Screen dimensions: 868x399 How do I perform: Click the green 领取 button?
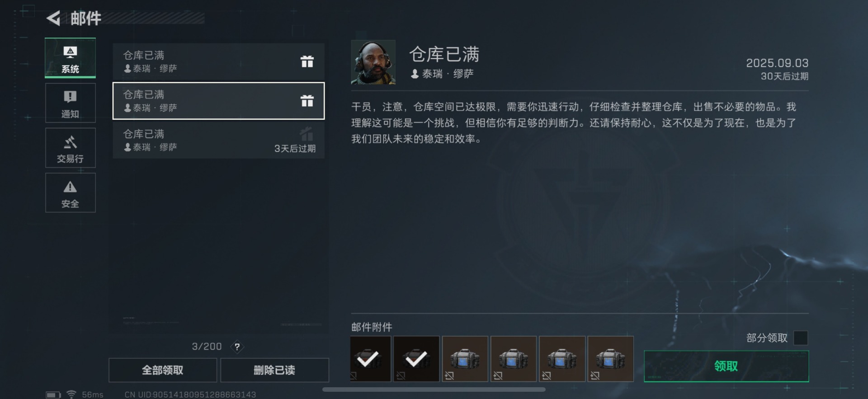click(726, 366)
